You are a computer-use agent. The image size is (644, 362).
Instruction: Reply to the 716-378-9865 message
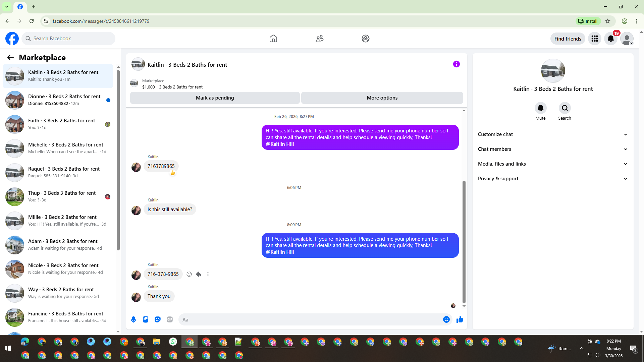[199, 274]
